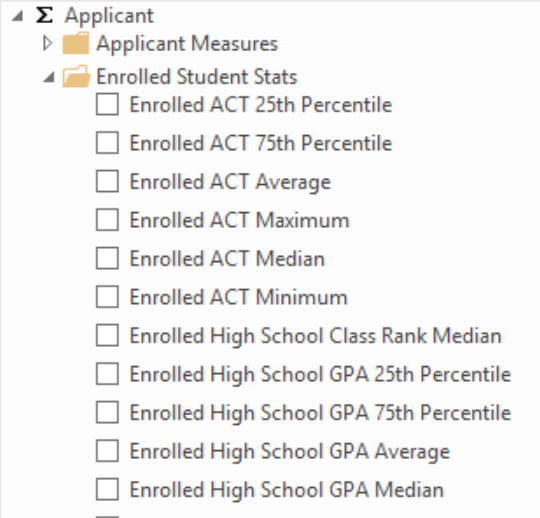
Task: Select the Enrolled Student Stats label
Action: coord(197,76)
